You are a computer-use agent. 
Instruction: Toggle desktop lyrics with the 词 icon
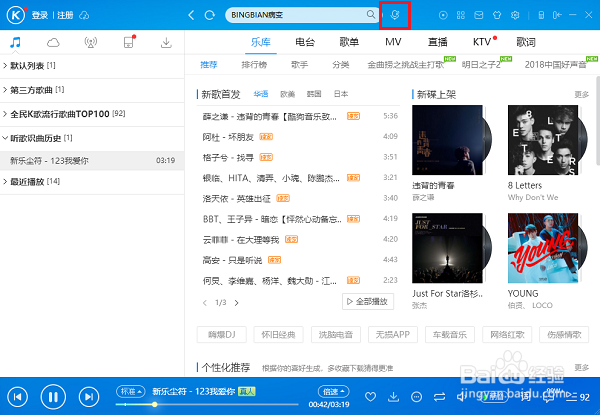(525, 397)
